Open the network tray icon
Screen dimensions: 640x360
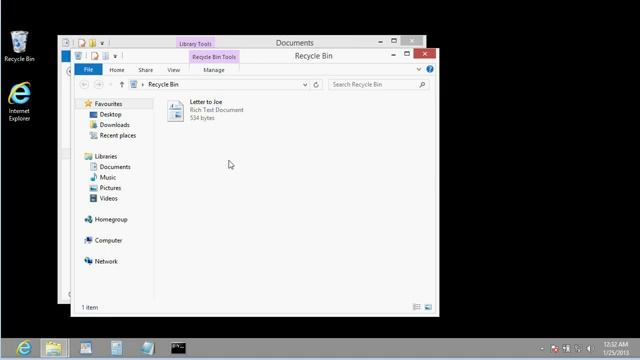click(578, 349)
